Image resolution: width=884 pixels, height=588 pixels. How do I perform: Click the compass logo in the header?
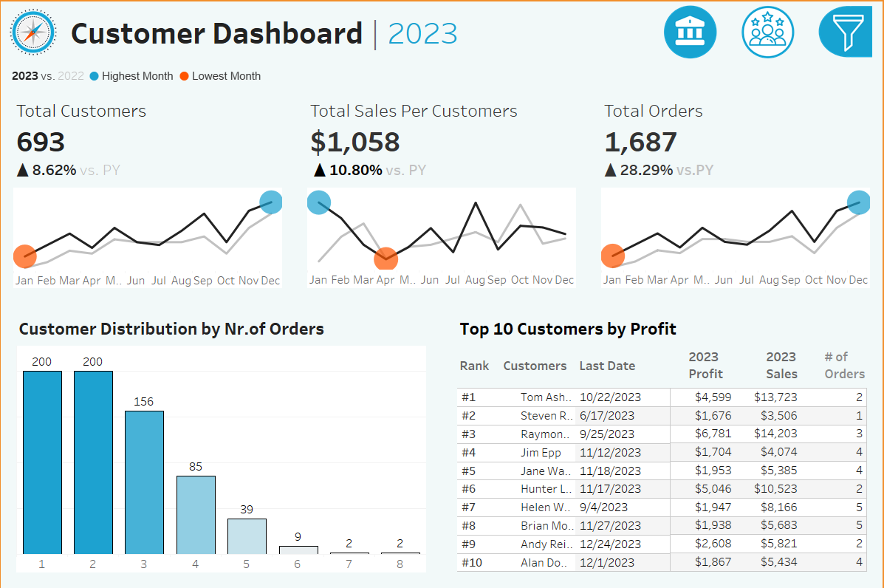[x=33, y=33]
